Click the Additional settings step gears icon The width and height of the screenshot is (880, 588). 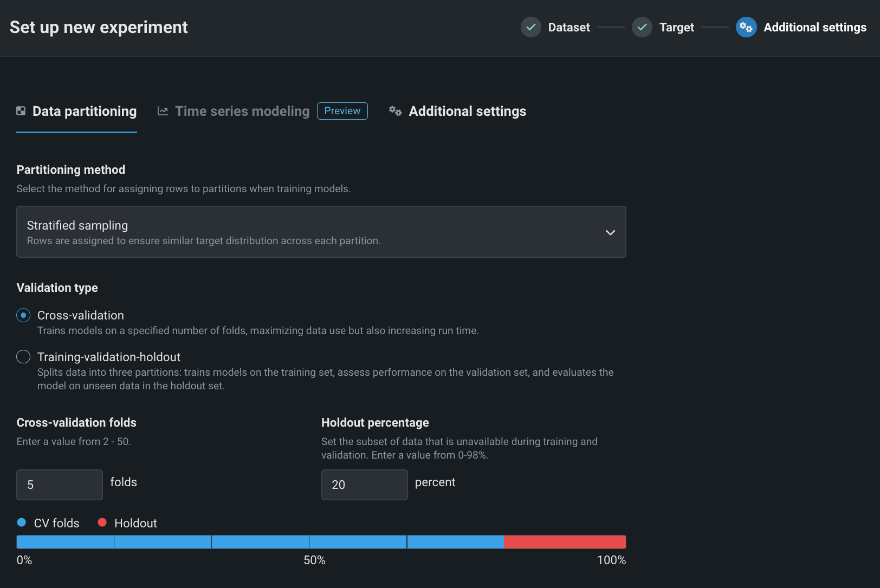(746, 27)
